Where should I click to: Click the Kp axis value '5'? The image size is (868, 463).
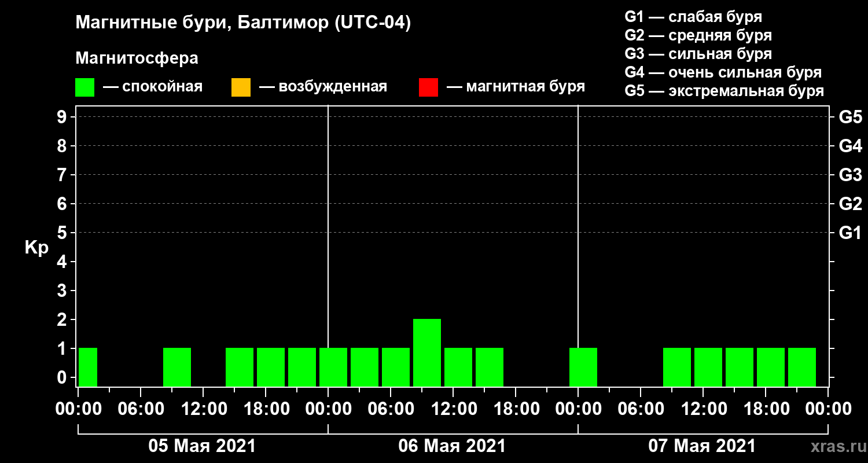tap(63, 233)
